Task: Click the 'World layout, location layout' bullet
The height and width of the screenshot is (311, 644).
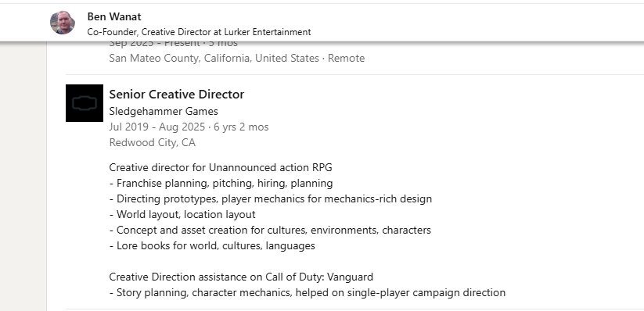Action: 182,215
